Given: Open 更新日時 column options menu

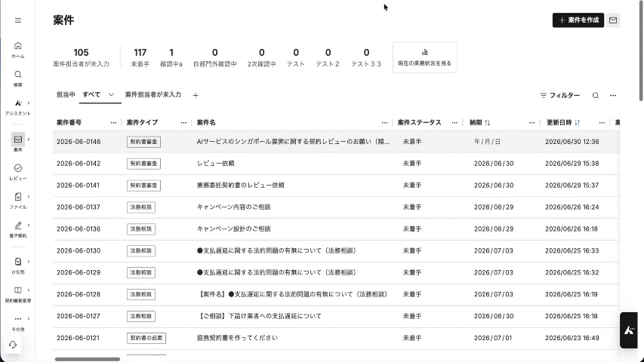Looking at the screenshot, I should pos(602,122).
